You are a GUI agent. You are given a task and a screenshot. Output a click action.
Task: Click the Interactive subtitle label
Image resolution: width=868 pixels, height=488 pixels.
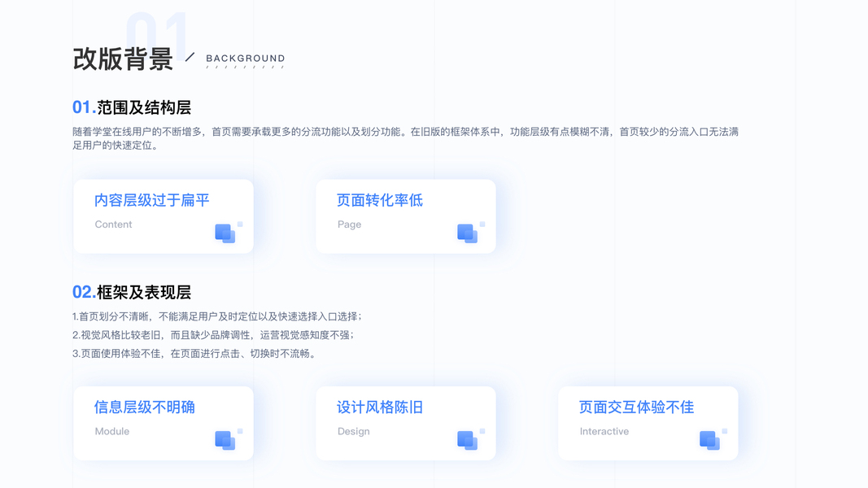(x=604, y=431)
